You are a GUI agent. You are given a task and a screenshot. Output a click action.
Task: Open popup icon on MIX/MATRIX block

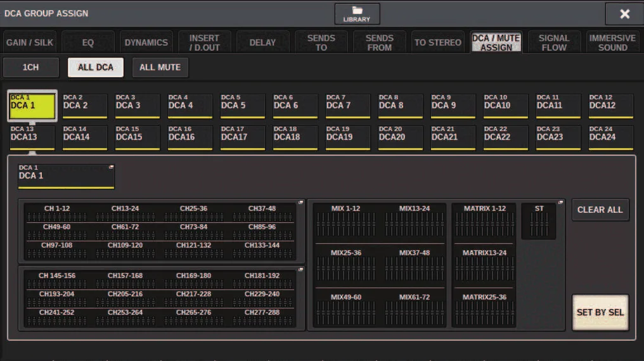coord(560,202)
